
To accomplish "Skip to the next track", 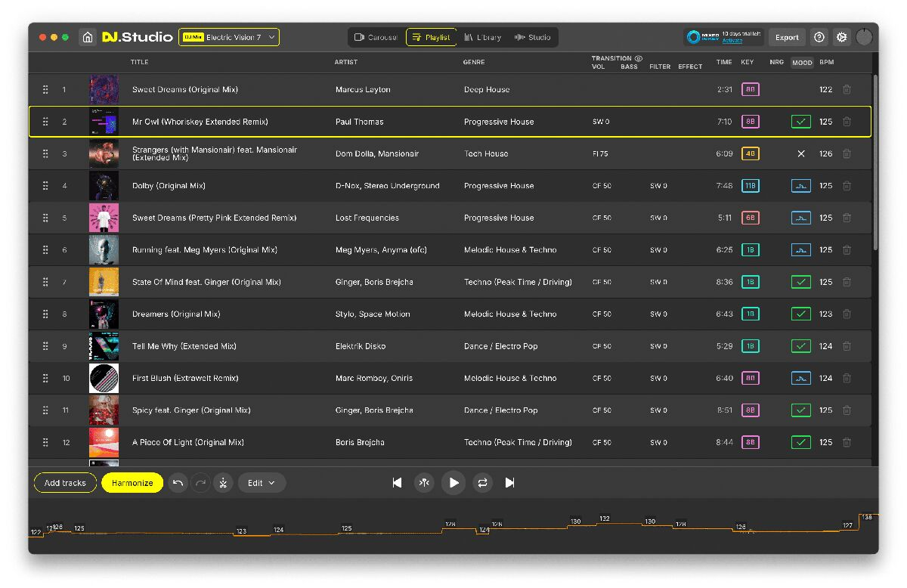I will [x=509, y=483].
